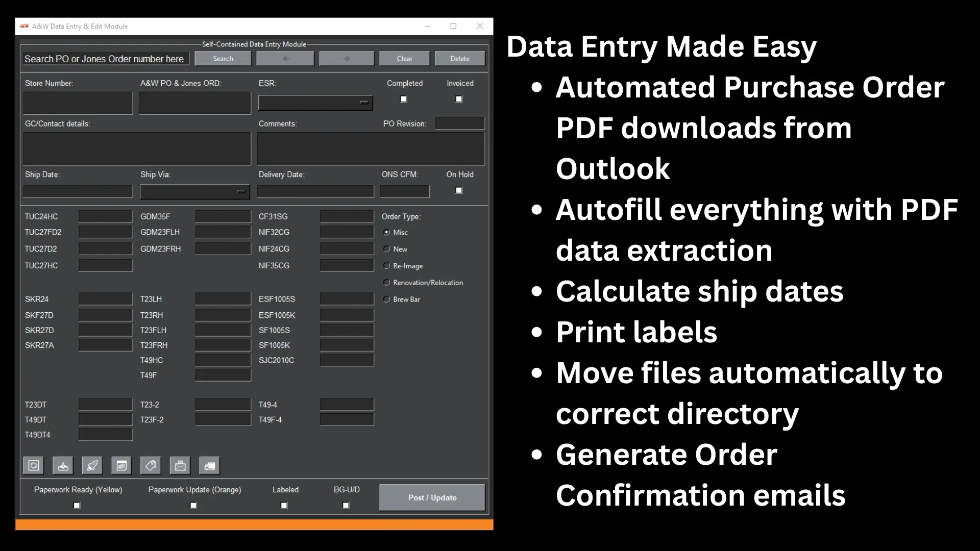Choose the Brew Bar order type

coord(387,299)
